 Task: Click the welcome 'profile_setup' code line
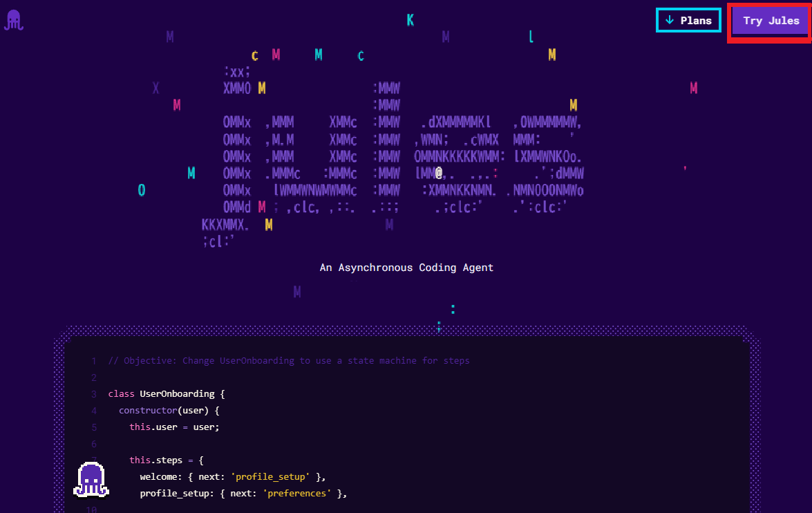pyautogui.click(x=232, y=477)
